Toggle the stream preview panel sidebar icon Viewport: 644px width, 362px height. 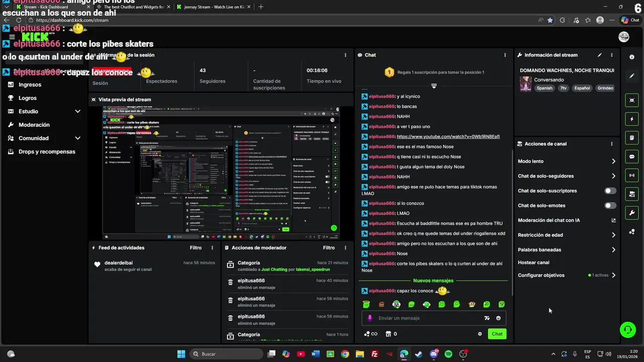pos(632,100)
